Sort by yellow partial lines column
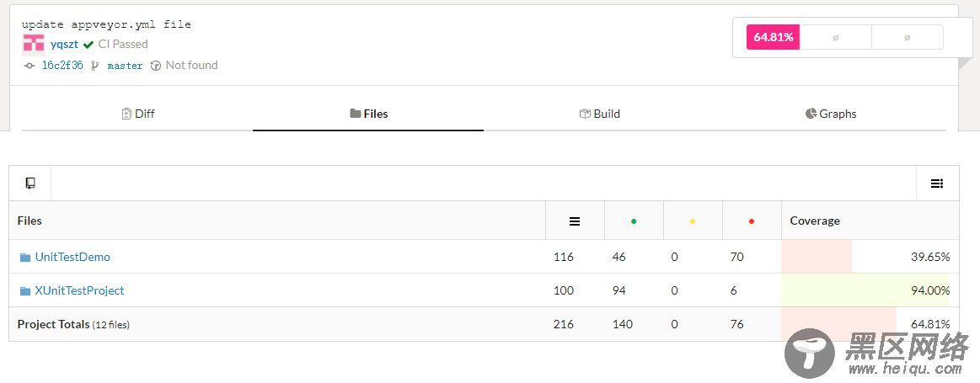The width and height of the screenshot is (980, 383). 692,221
